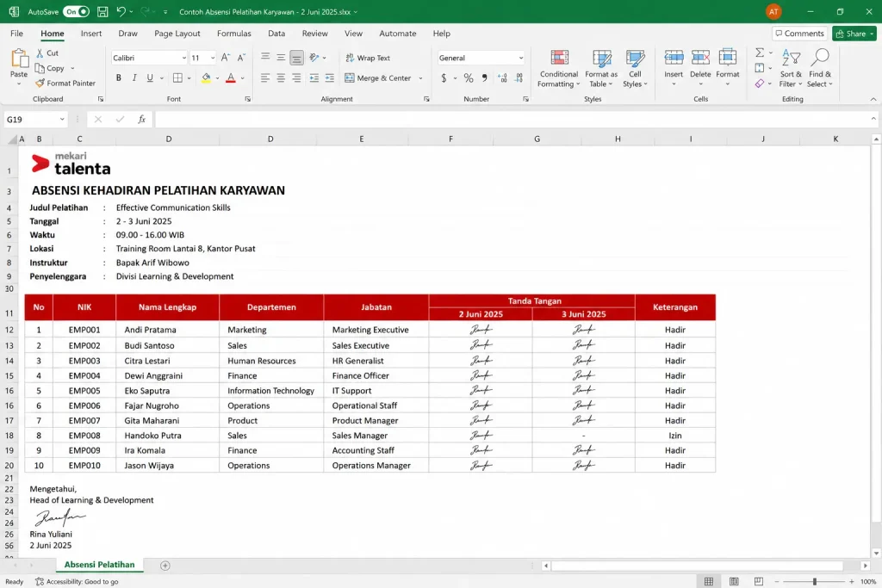Open the File menu
882x588 pixels.
(17, 34)
